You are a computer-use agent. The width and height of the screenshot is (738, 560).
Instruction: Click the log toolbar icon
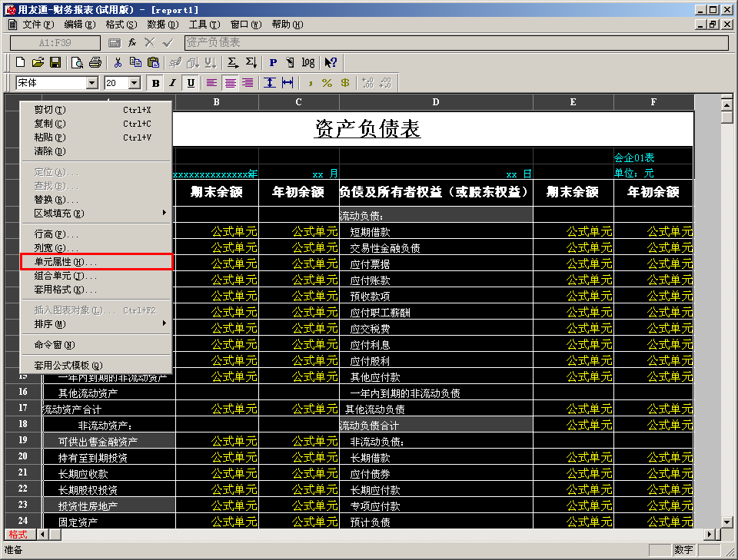pyautogui.click(x=307, y=62)
